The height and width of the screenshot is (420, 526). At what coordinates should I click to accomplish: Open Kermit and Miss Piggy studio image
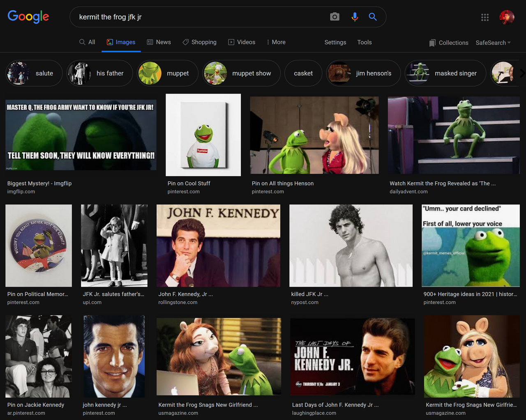[x=314, y=135]
